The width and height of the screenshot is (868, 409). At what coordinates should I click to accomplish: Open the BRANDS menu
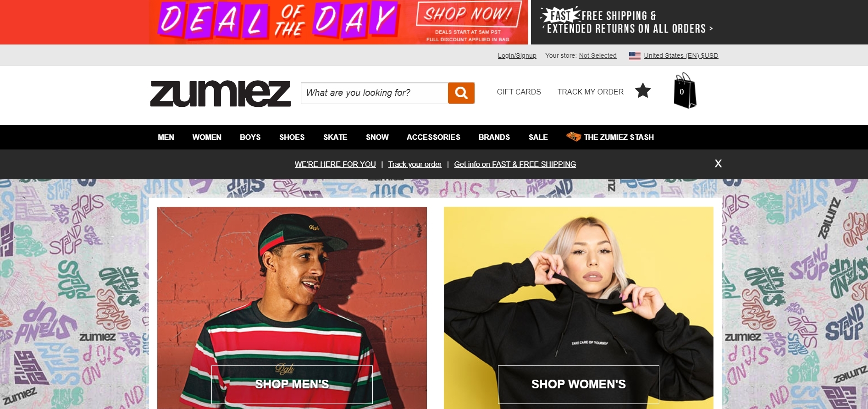click(494, 137)
